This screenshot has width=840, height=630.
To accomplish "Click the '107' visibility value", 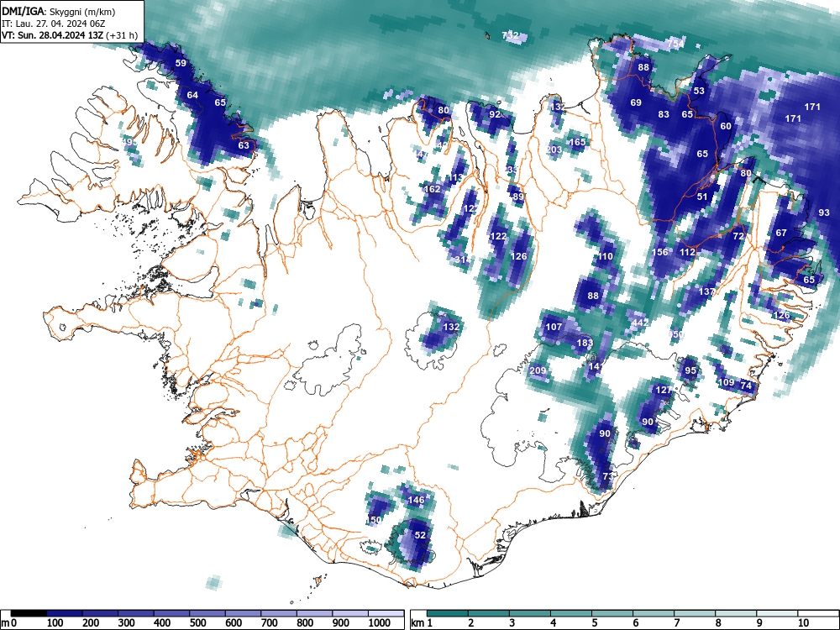I will coord(554,326).
